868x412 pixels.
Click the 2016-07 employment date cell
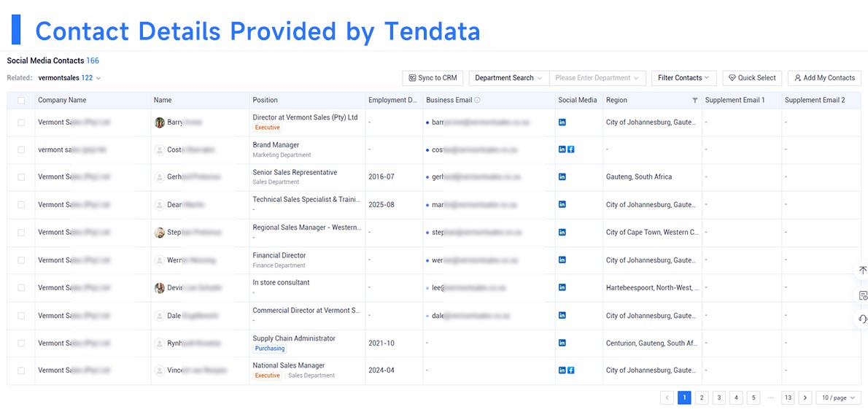pyautogui.click(x=381, y=177)
